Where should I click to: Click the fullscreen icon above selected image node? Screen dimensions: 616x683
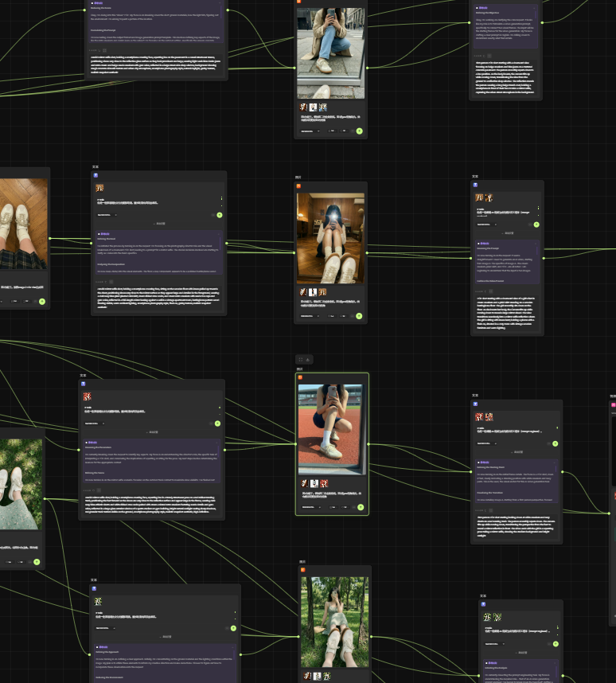(300, 359)
